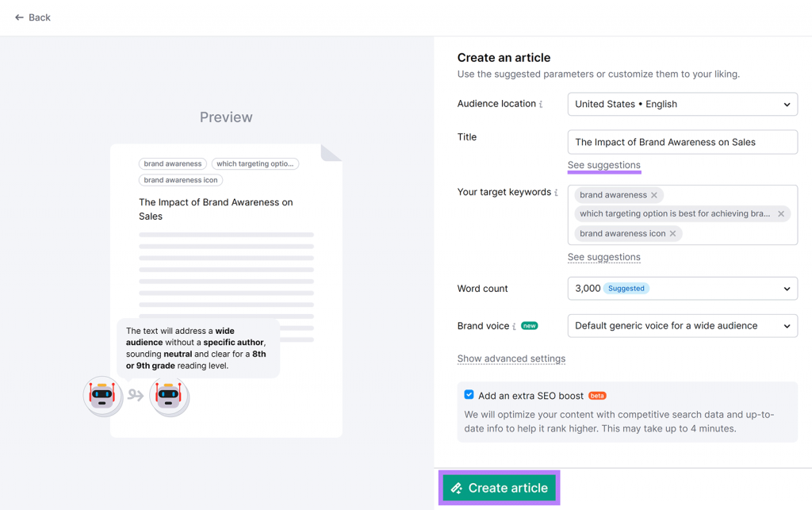The image size is (812, 510).
Task: Click info icon next to Audience location
Action: [x=541, y=105]
